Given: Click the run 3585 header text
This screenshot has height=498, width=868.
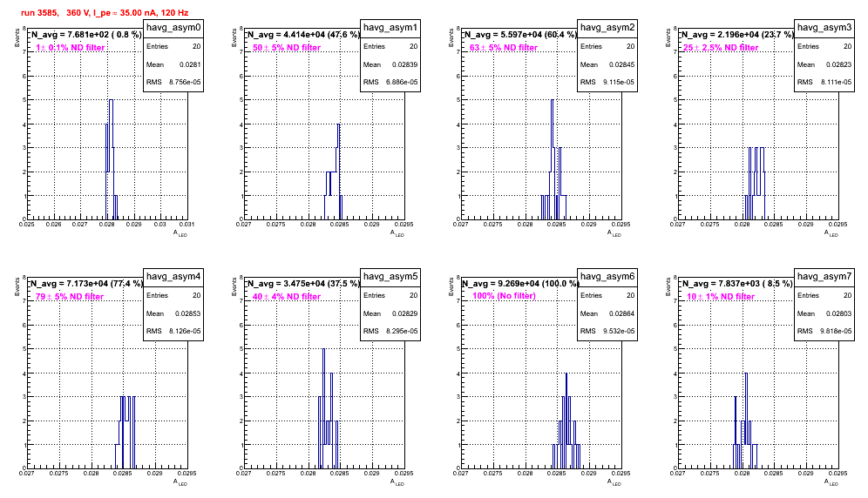Looking at the screenshot, I should point(104,12).
